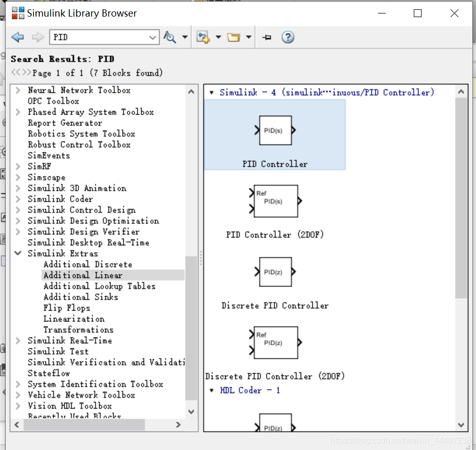The image size is (476, 450).
Task: Select Simulink Design Optimization
Action: [93, 221]
